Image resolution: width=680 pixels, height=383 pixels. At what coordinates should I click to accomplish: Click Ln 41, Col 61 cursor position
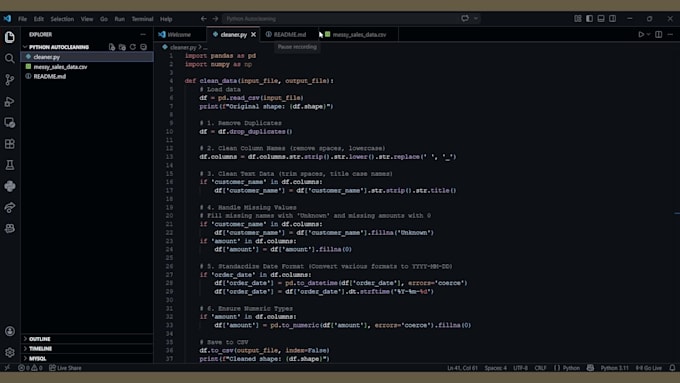click(462, 368)
